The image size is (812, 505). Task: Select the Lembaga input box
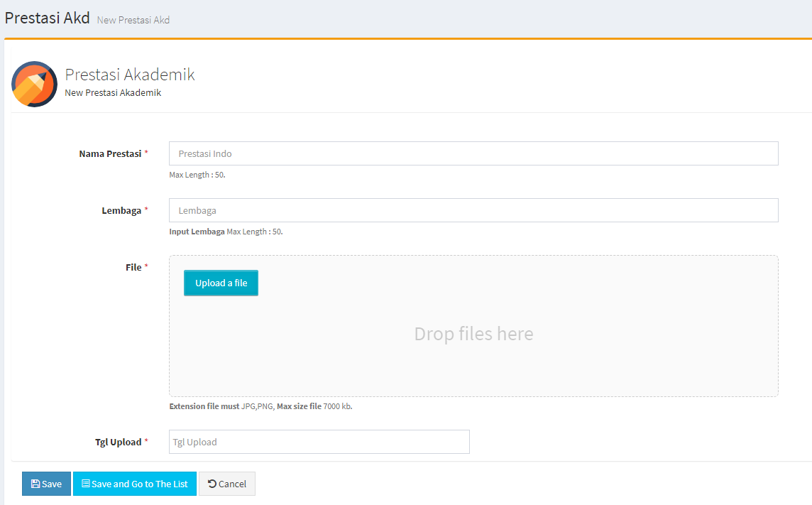coord(473,210)
